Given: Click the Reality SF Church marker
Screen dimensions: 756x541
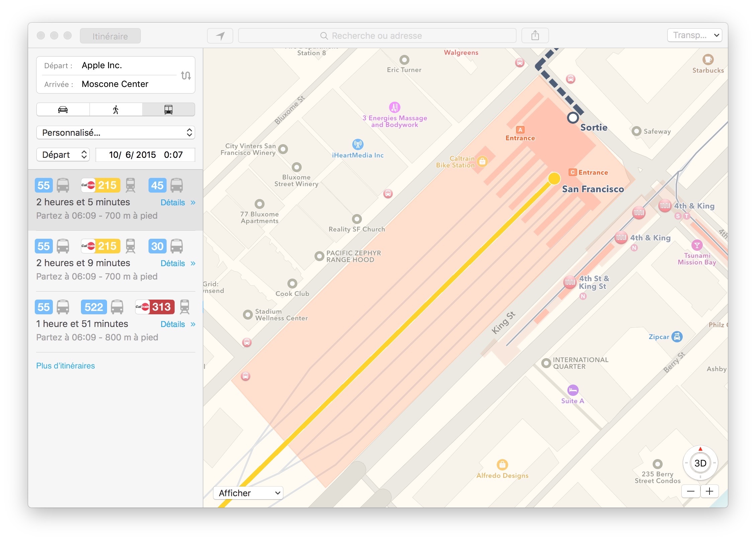Looking at the screenshot, I should coord(357,219).
